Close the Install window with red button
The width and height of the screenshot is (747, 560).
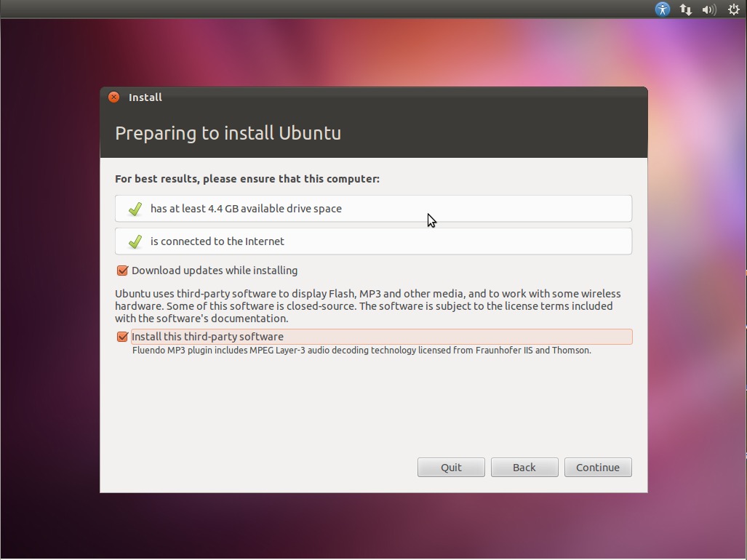click(x=114, y=97)
